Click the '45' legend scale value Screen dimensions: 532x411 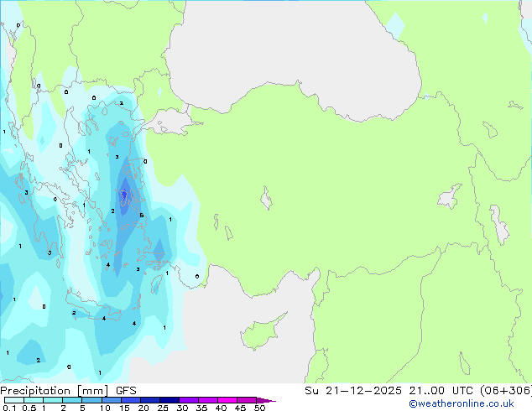point(240,408)
